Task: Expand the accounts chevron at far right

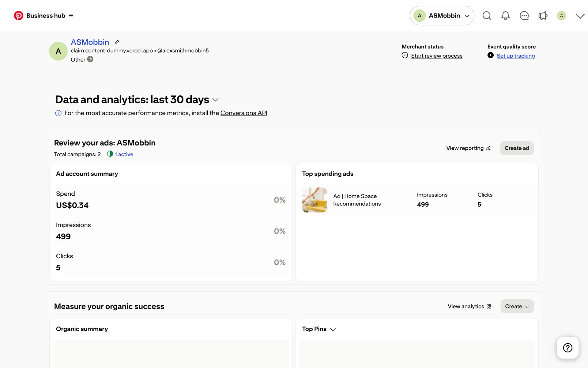Action: 580,16
